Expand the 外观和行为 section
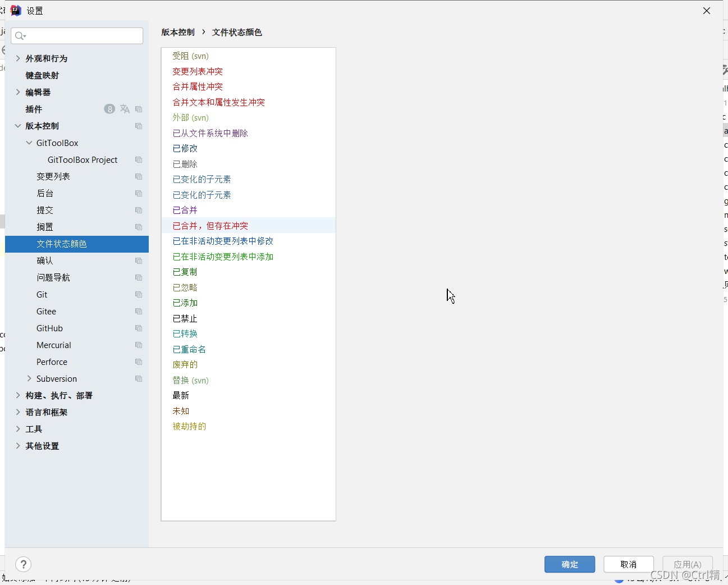 click(18, 58)
